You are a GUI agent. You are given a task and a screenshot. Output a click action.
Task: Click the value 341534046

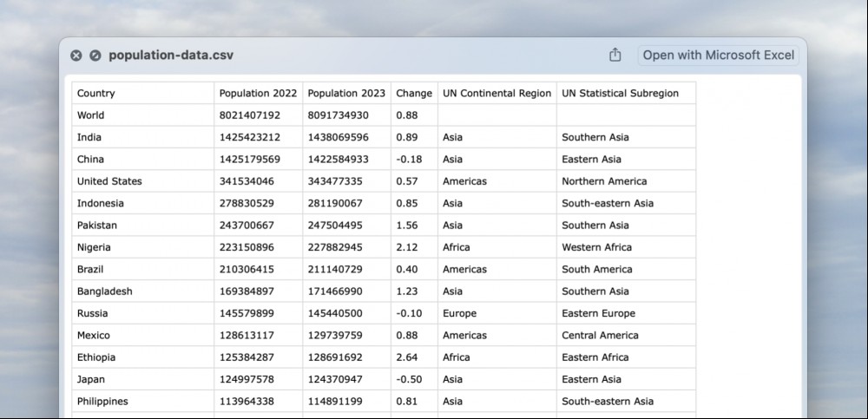pyautogui.click(x=247, y=181)
